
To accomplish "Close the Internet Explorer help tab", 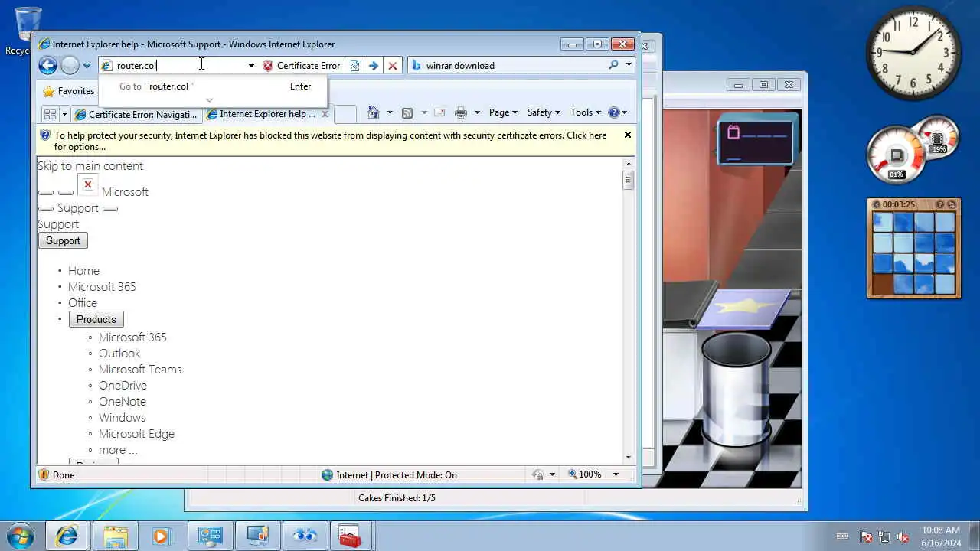I will [325, 114].
